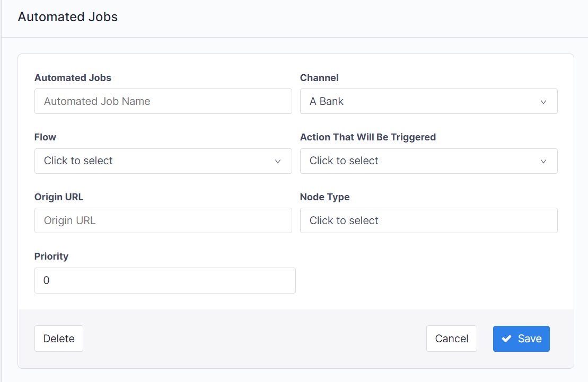Click the Node Type field label
588x382 pixels.
pos(324,197)
